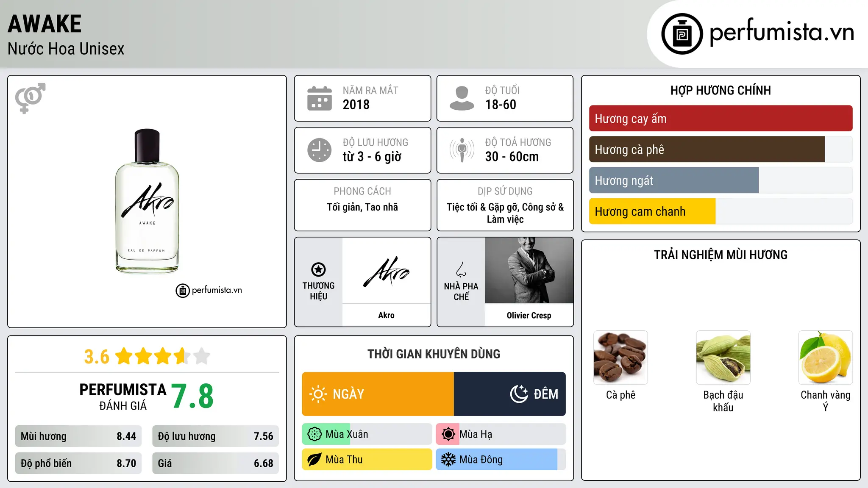Click the snowflake icon for Mùa Đông
Image resolution: width=868 pixels, height=488 pixels.
[x=448, y=460]
